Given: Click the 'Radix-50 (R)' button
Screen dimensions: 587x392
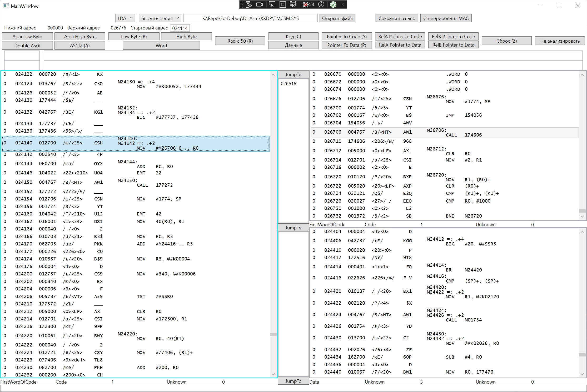Looking at the screenshot, I should [240, 41].
